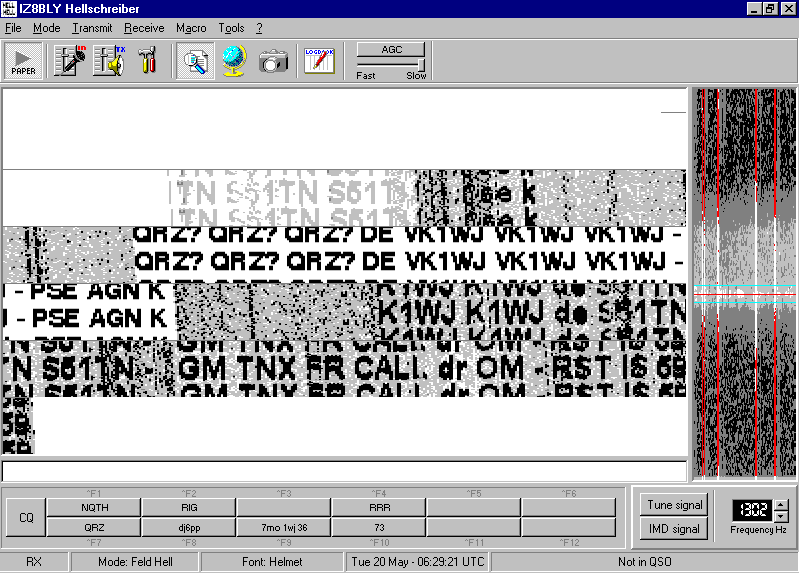Open the Tools menu
The image size is (799, 573).
coord(231,28)
